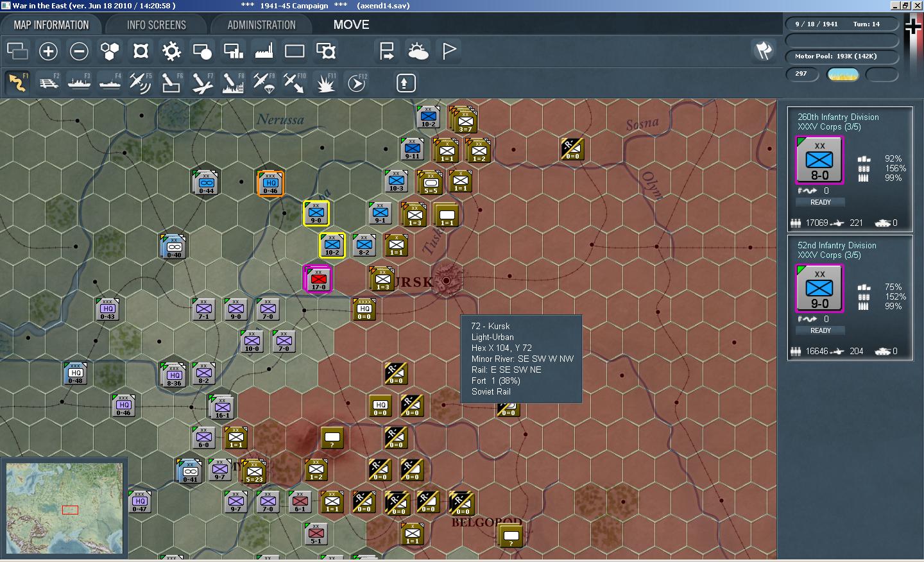Select F7 bomb airfield mode
Viewport: 924px width, 562px height.
(202, 83)
